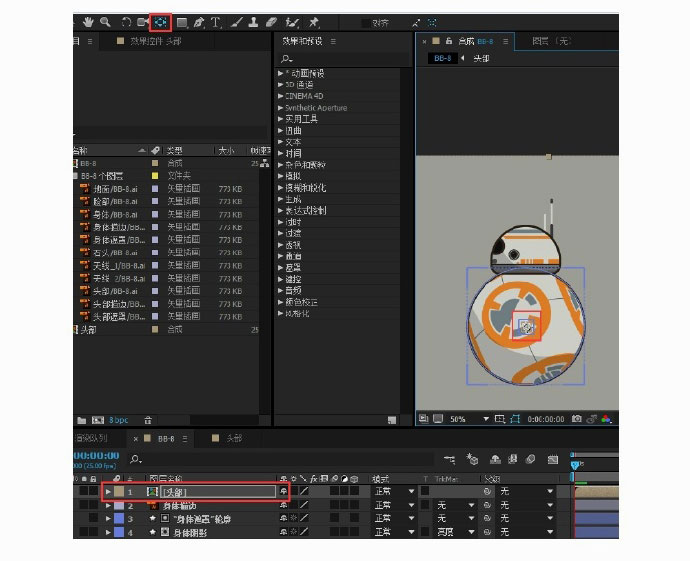
Task: Select the Type text tool
Action: point(216,22)
